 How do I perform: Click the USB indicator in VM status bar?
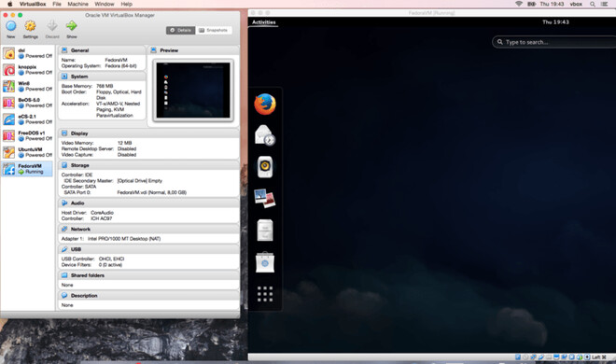[x=541, y=357]
